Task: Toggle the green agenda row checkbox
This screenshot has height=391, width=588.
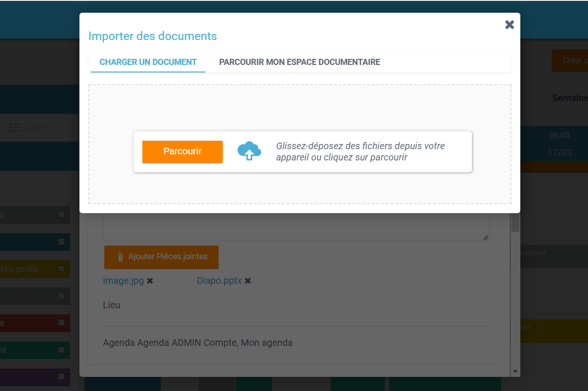Action: (x=61, y=350)
